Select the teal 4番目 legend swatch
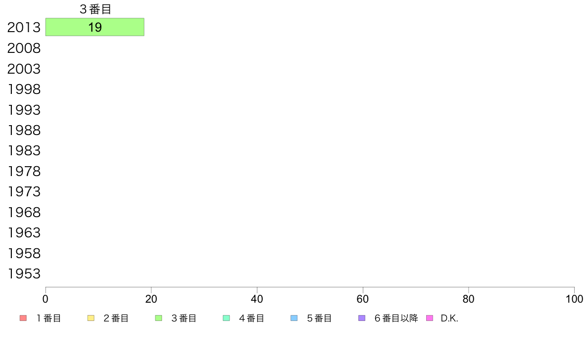The image size is (588, 364). pos(226,318)
